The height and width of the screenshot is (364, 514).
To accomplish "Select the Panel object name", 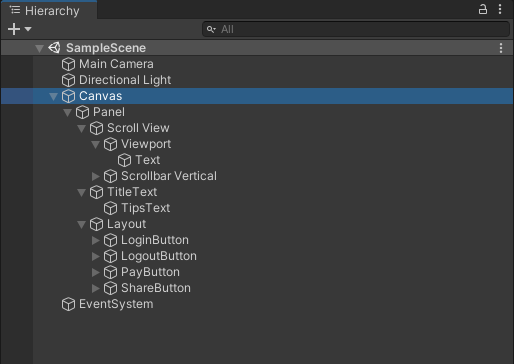I will (109, 112).
